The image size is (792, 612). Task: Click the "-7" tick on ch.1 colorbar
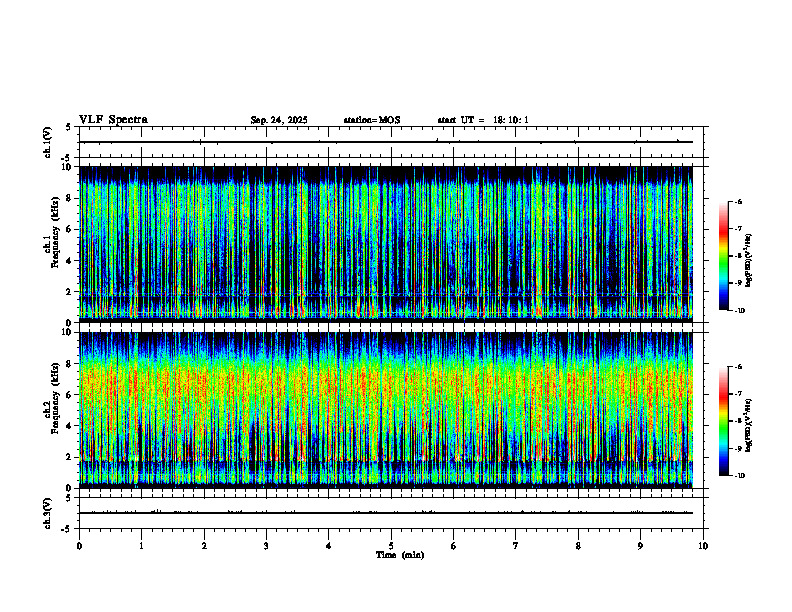click(x=737, y=229)
